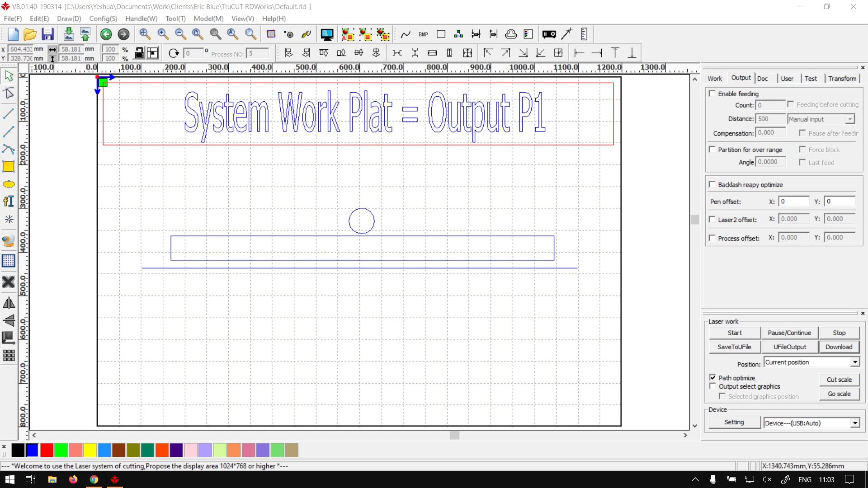The width and height of the screenshot is (868, 488).
Task: Open the Windows Start menu
Action: tap(9, 479)
